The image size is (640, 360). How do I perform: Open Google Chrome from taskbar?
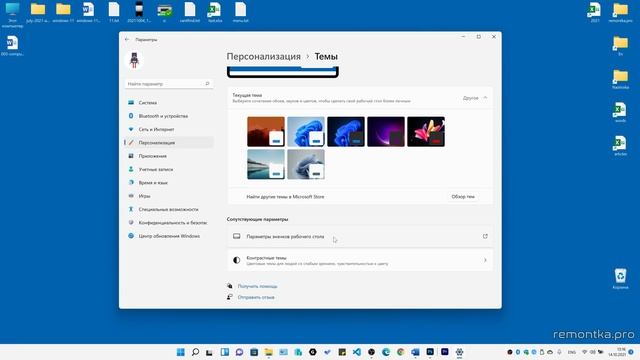[x=400, y=352]
